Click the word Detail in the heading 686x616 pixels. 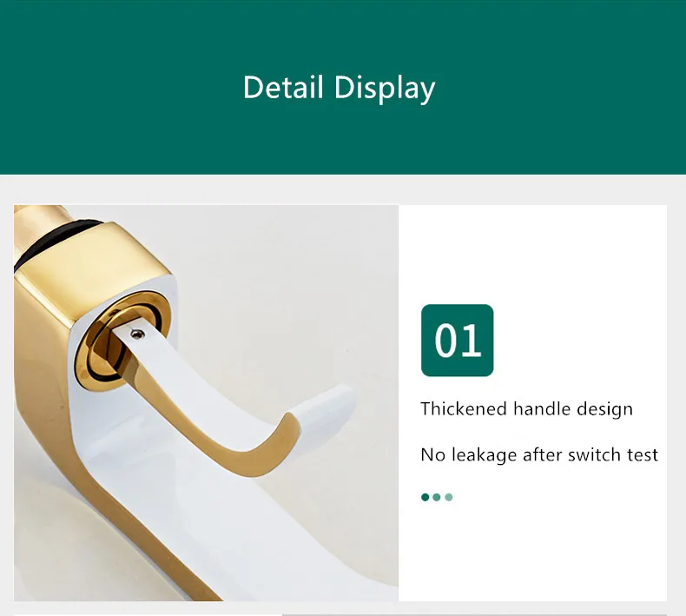click(283, 87)
